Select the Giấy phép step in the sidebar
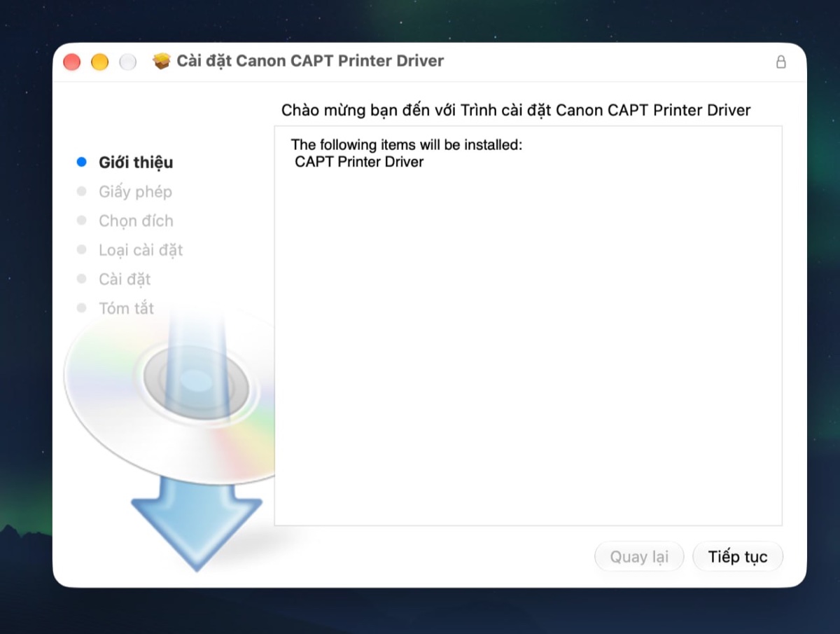This screenshot has height=634, width=840. pyautogui.click(x=135, y=191)
